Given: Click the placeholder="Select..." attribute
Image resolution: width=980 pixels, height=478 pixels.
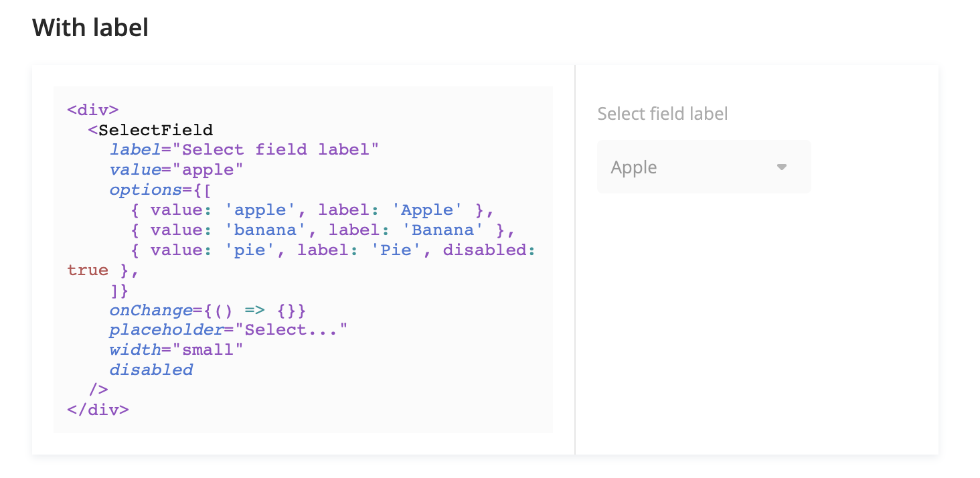Looking at the screenshot, I should [229, 330].
